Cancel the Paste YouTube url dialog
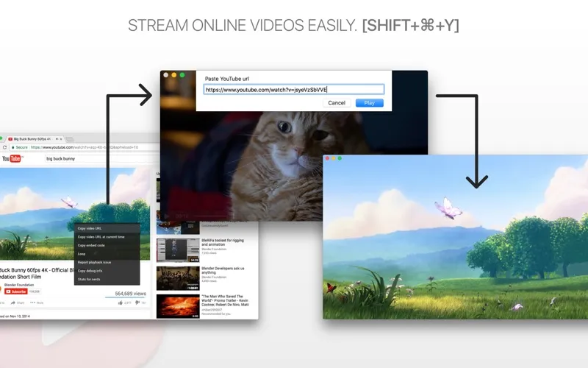This screenshot has height=368, width=588. pyautogui.click(x=337, y=103)
